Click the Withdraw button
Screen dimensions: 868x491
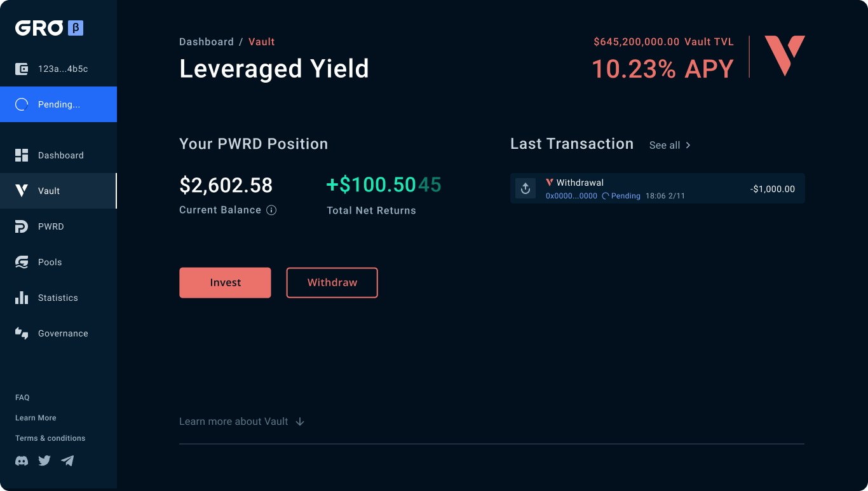pyautogui.click(x=332, y=282)
